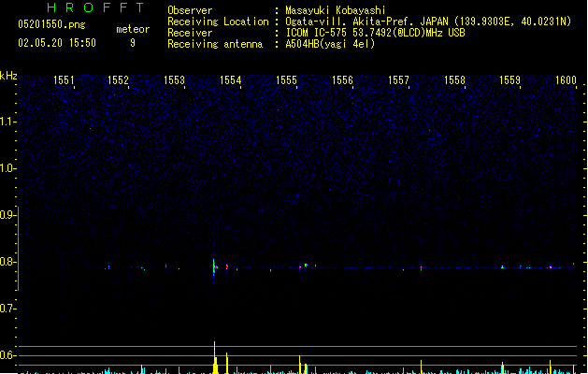Select the file name 05201550.png
Image resolution: width=588 pixels, height=374 pixels.
click(x=51, y=24)
